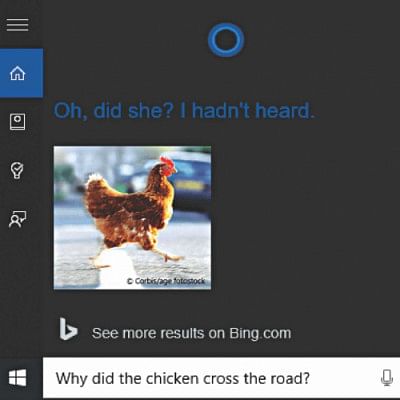Click the chicken's red comb in photo
400x400 pixels.
(x=168, y=163)
